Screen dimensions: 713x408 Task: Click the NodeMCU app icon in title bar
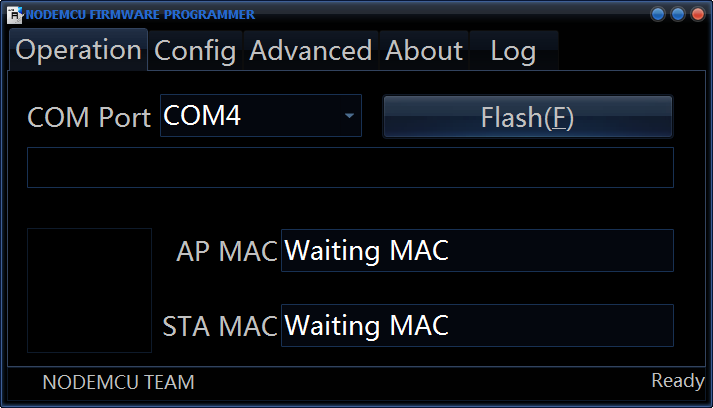(x=15, y=15)
